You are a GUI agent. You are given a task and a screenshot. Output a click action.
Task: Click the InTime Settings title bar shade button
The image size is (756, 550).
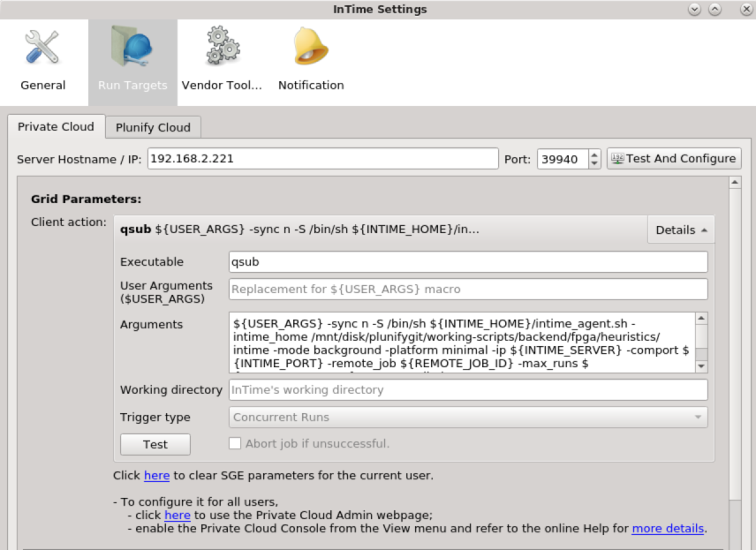694,9
